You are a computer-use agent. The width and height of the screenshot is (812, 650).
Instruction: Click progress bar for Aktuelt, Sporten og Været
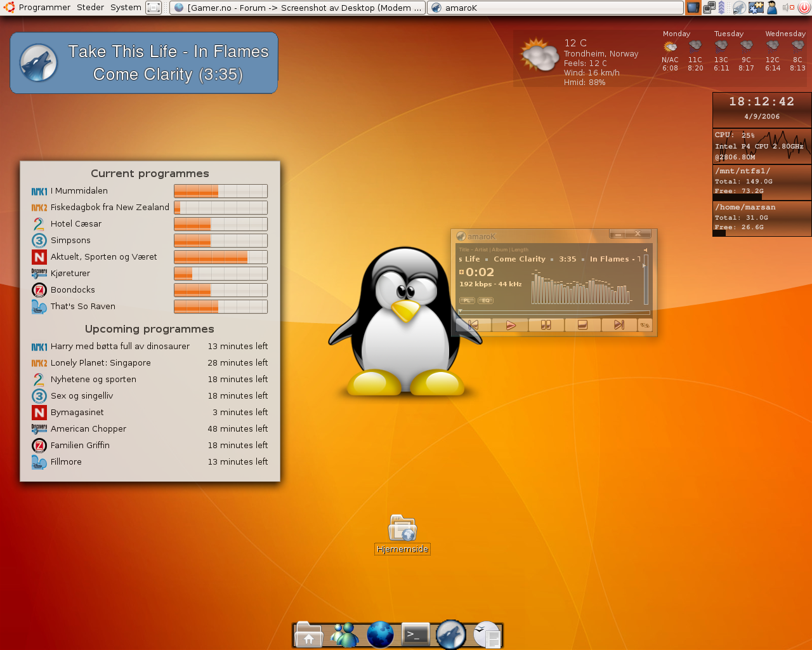coord(221,257)
